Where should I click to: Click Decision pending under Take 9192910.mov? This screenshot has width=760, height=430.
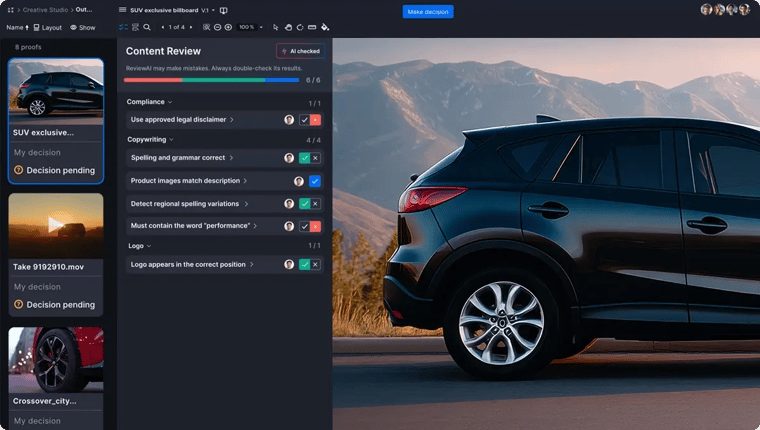click(55, 304)
